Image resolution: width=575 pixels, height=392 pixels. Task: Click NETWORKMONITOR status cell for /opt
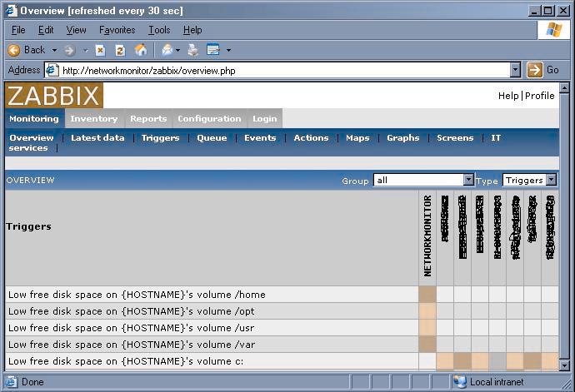coord(427,311)
